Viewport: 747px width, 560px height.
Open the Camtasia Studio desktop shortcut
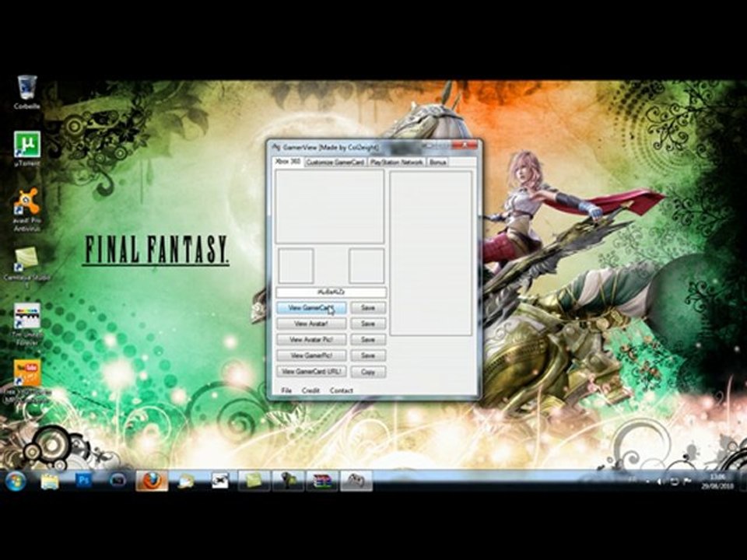pos(27,267)
